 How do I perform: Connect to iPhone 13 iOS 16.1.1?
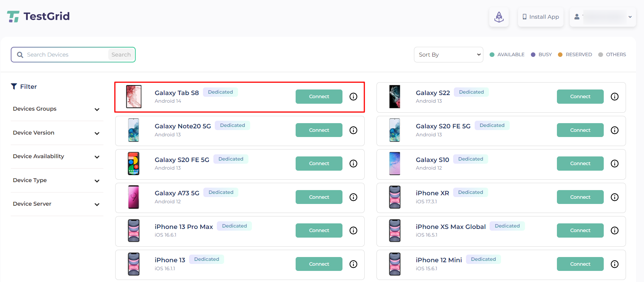[319, 264]
